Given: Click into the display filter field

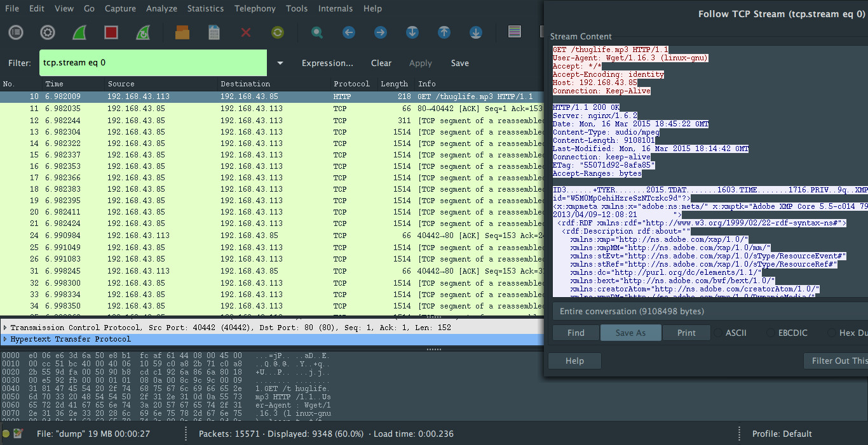Looking at the screenshot, I should pos(153,63).
